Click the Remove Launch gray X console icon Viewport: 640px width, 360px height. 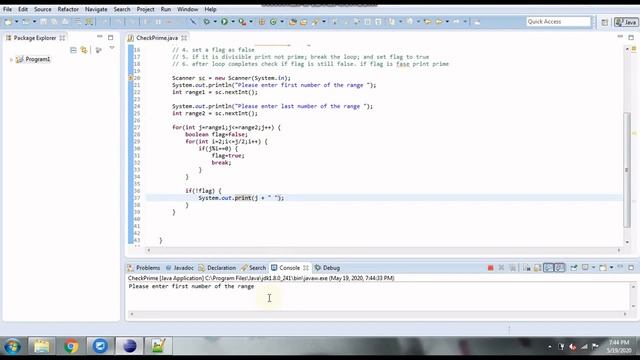pyautogui.click(x=501, y=268)
